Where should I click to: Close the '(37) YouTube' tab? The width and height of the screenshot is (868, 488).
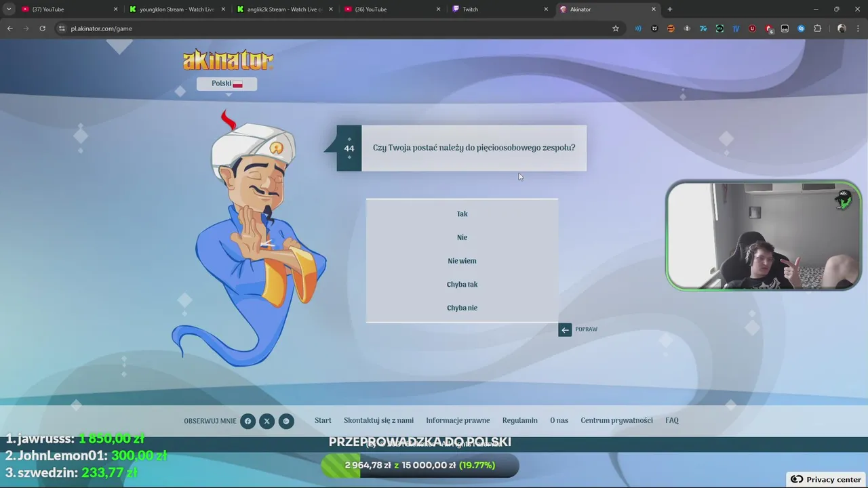115,9
